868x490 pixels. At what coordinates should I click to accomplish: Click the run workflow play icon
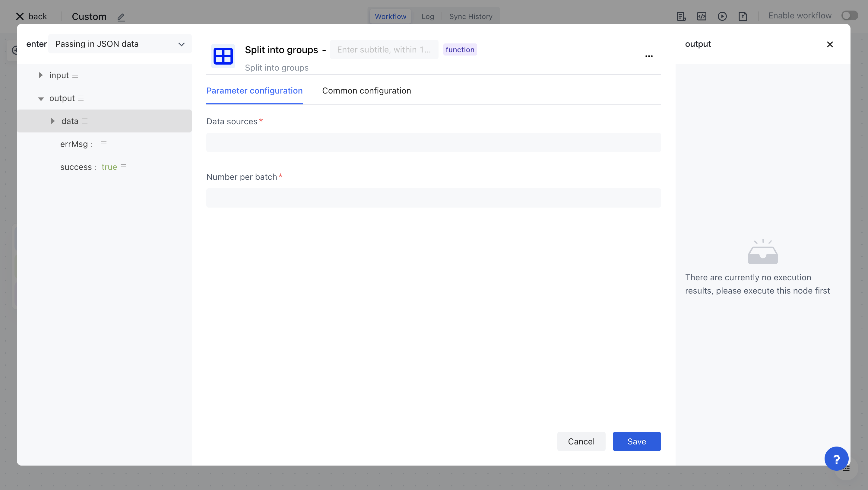[722, 16]
